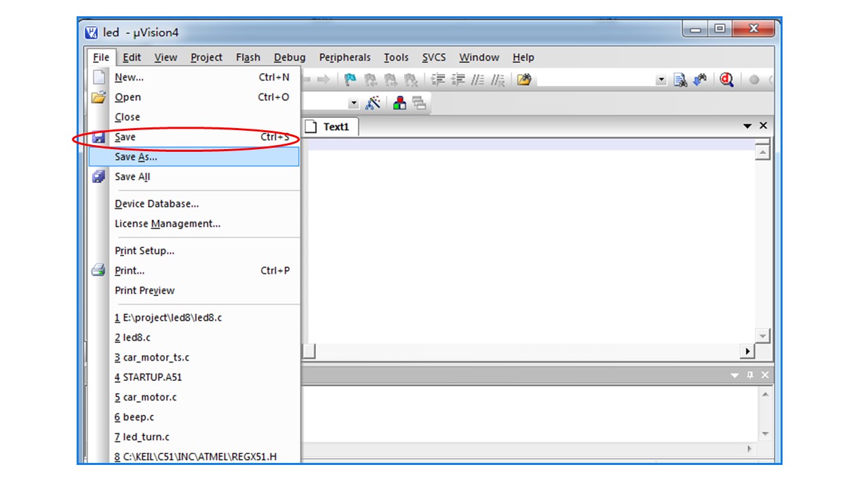The width and height of the screenshot is (868, 488).
Task: Pin the bottom output panel
Action: 750,375
